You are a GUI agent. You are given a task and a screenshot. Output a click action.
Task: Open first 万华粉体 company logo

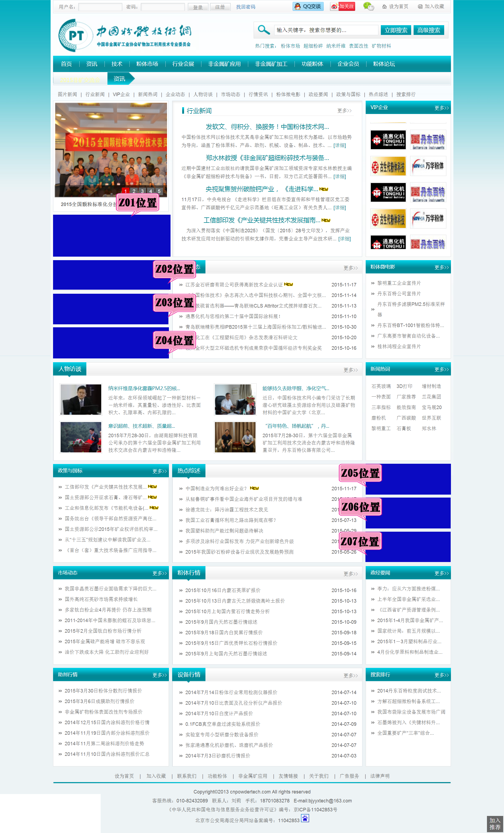[x=428, y=166]
